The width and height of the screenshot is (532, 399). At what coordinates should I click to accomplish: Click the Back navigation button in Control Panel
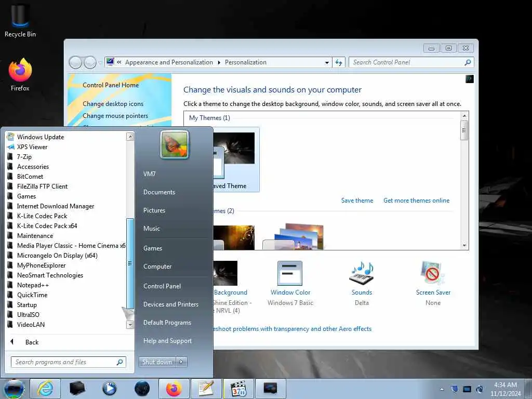pyautogui.click(x=75, y=62)
